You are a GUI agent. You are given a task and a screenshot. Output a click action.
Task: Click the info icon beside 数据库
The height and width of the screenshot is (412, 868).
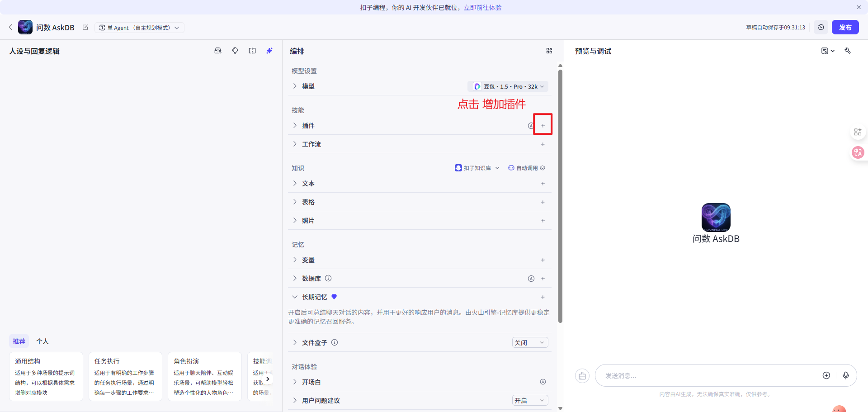point(328,278)
